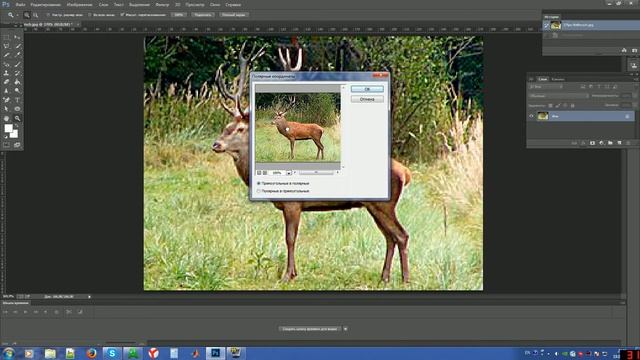Select the Dodge tool

(x=17, y=91)
